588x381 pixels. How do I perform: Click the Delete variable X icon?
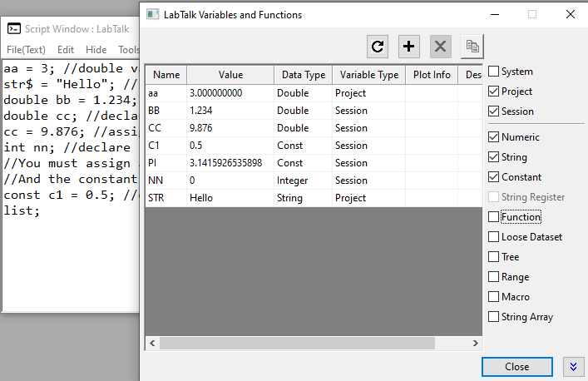[440, 47]
